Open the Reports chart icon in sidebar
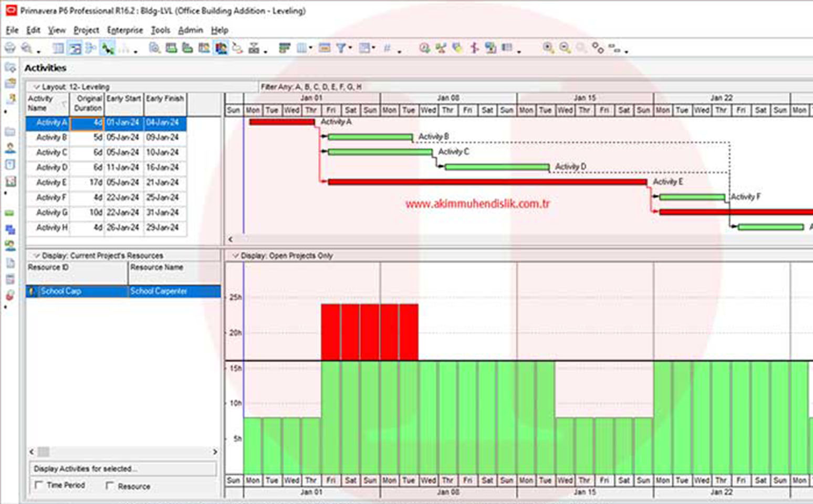813x504 pixels. pyautogui.click(x=10, y=182)
